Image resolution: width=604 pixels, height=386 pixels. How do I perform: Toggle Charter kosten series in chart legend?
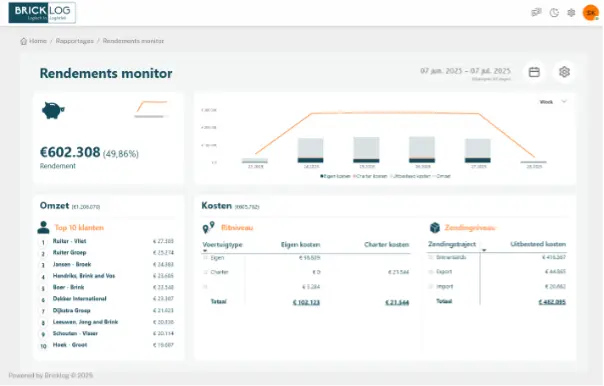point(370,176)
